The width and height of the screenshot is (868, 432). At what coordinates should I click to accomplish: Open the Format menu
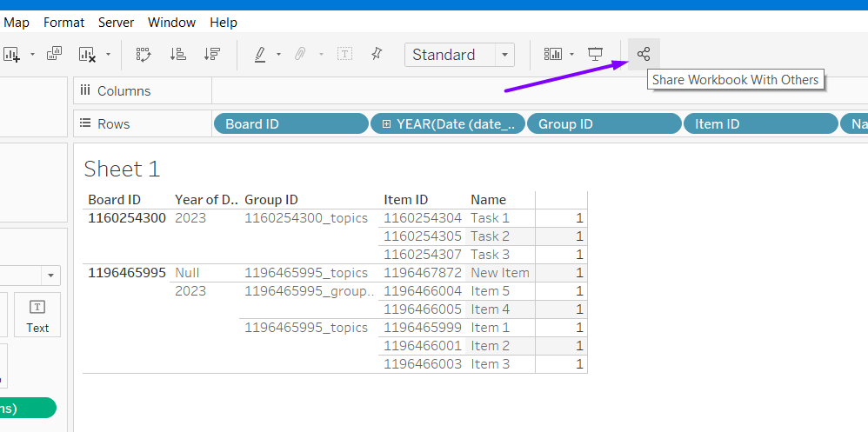coord(64,23)
